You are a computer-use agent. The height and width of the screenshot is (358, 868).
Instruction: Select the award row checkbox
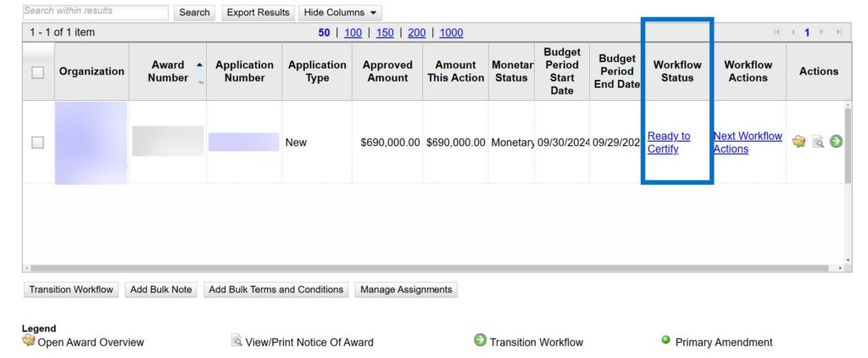37,143
